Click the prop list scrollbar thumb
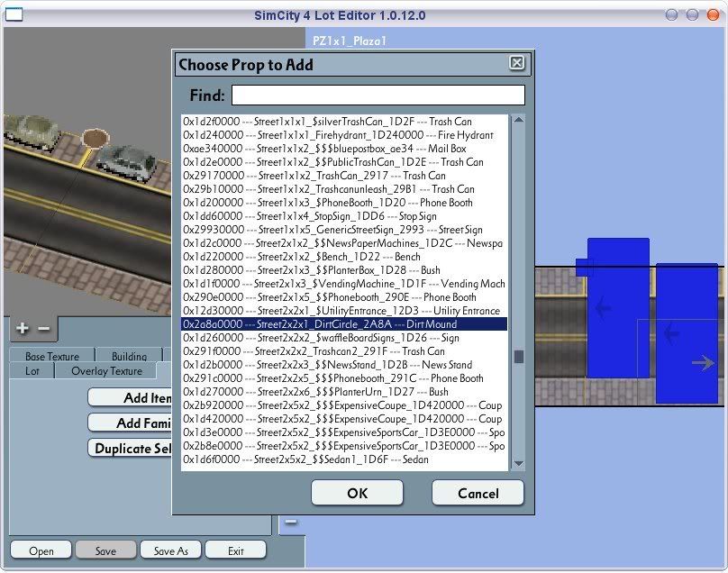The height and width of the screenshot is (573, 728). coord(519,357)
